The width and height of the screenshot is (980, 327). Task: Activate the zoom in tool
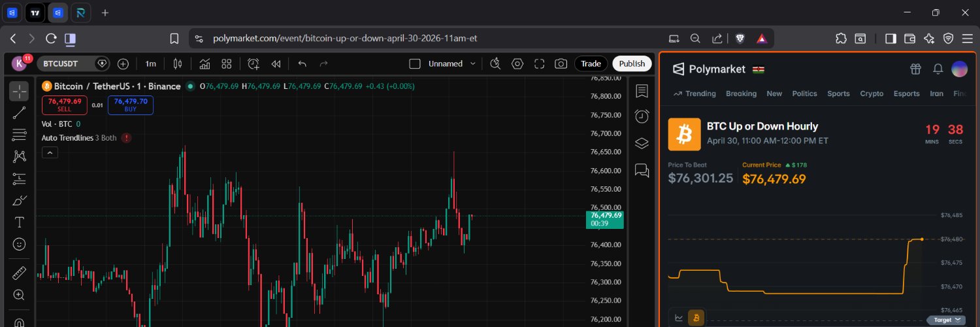pos(19,295)
